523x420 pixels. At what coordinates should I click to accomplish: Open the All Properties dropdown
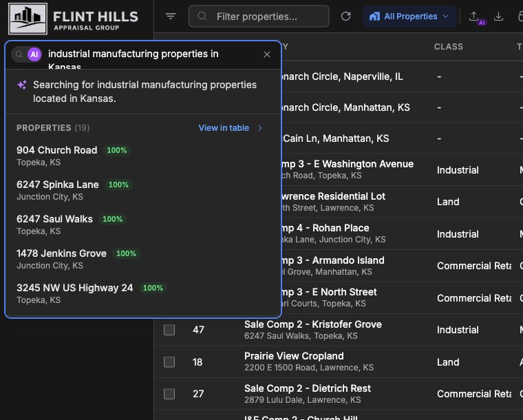tap(409, 16)
